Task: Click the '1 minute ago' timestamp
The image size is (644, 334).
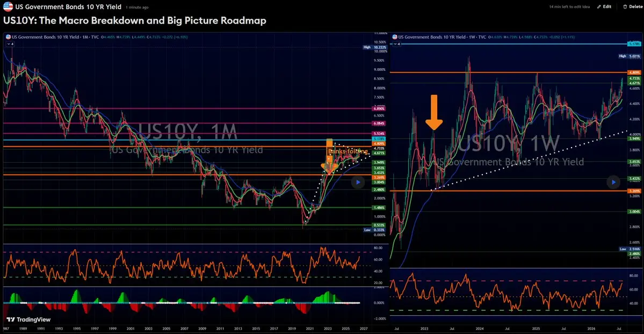Action: (137, 8)
